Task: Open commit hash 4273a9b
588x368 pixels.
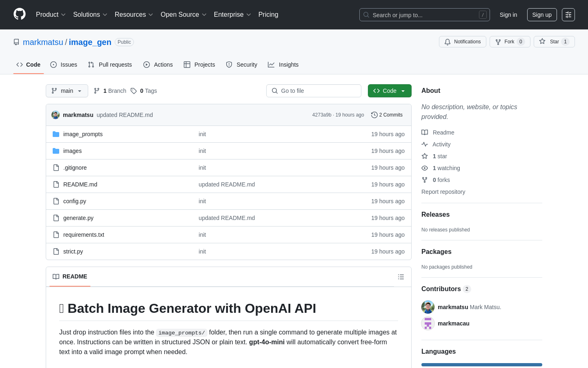Action: click(322, 115)
